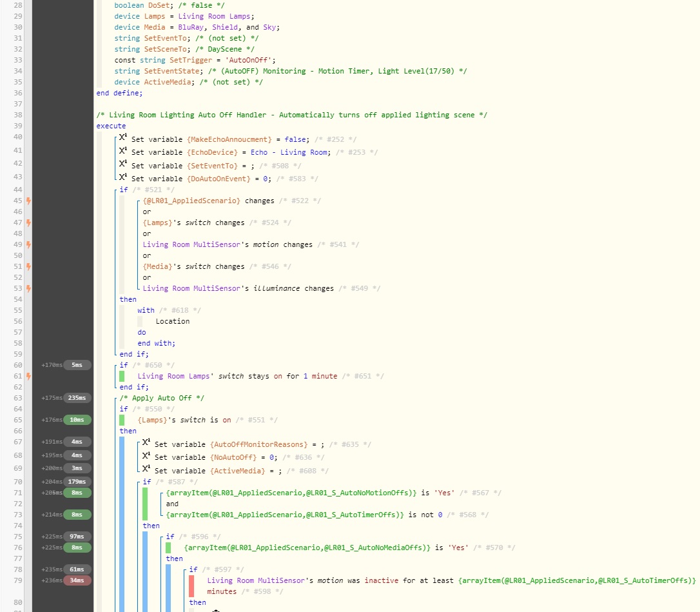The width and height of the screenshot is (700, 612).
Task: Click the 5ms timing badge
Action: pyautogui.click(x=77, y=365)
